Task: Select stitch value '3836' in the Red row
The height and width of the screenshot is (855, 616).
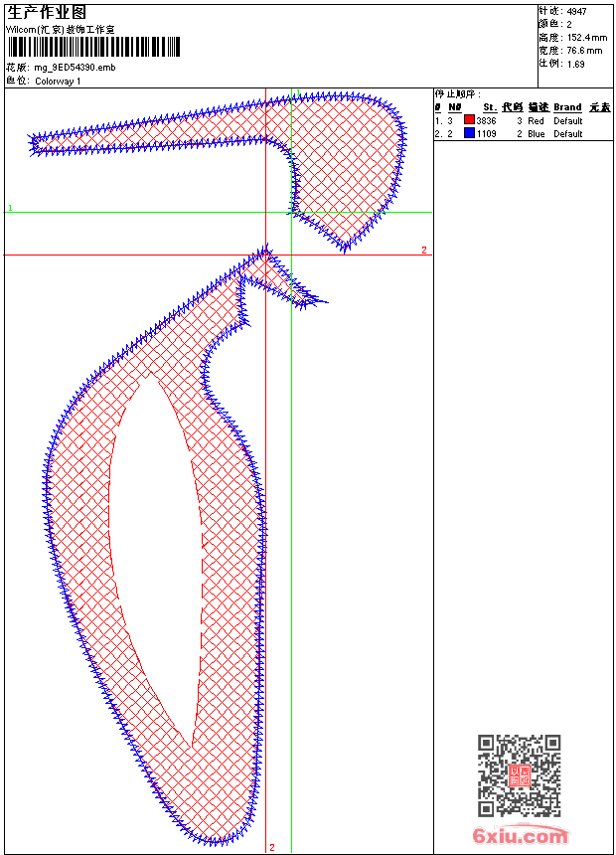Action: (486, 120)
